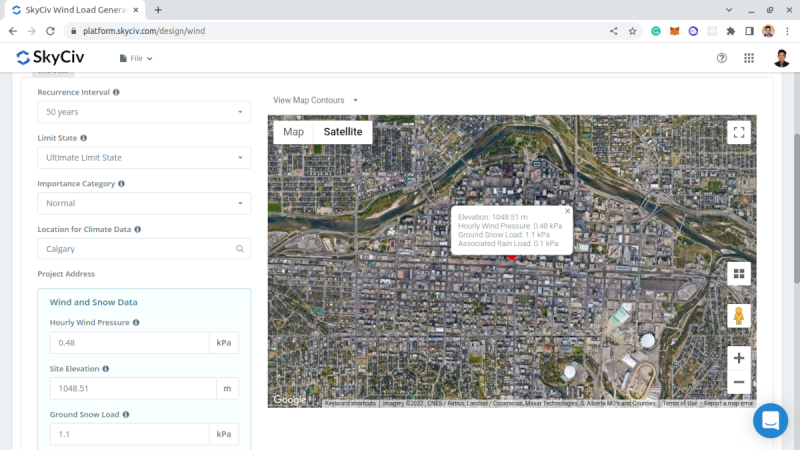
Task: Click the Hourly Wind Pressure input field
Action: (130, 343)
